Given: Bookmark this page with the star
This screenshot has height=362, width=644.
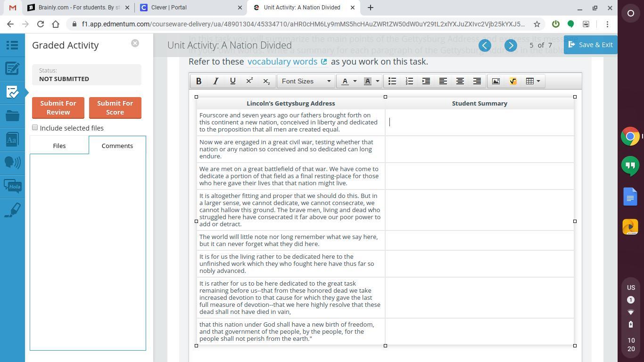Looking at the screenshot, I should (x=537, y=24).
